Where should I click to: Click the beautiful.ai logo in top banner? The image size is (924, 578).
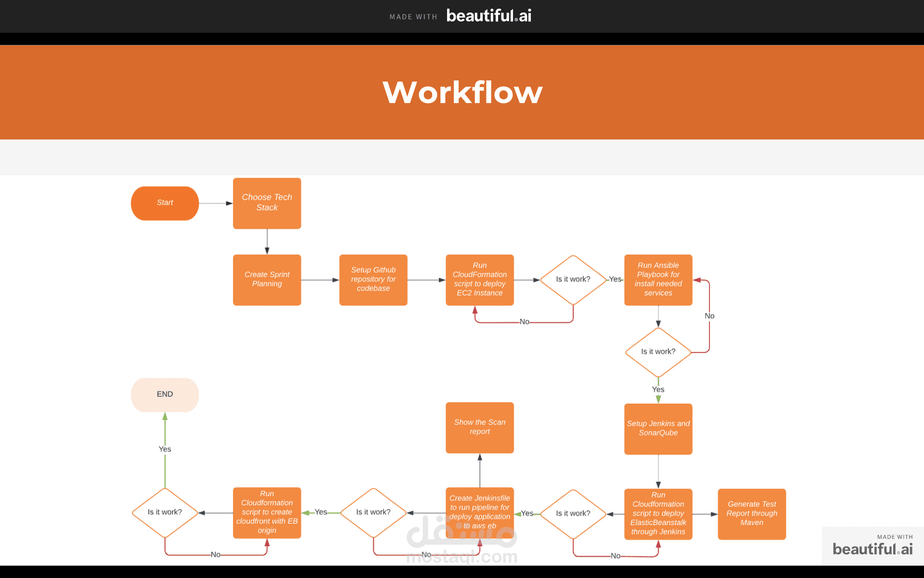489,16
